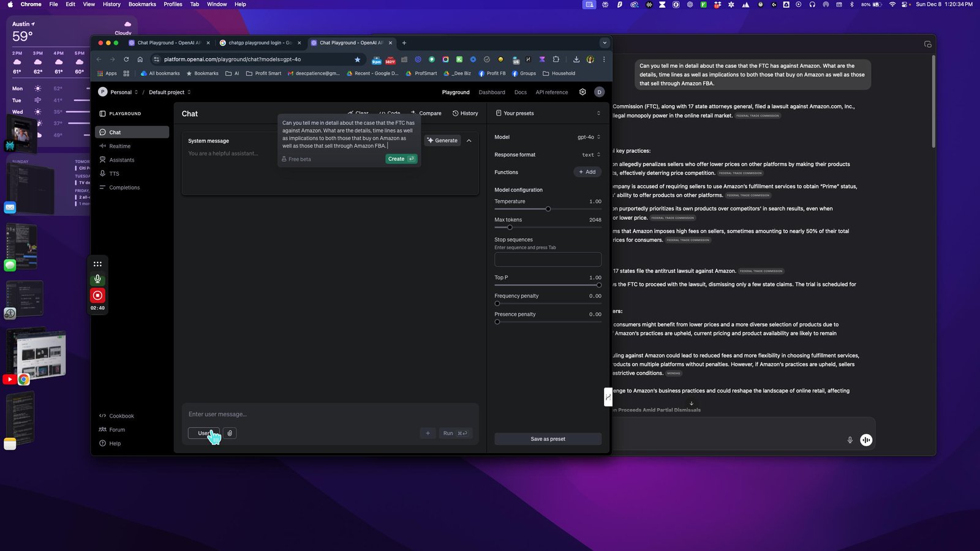The height and width of the screenshot is (551, 980).
Task: Click the Generate button
Action: 442,141
